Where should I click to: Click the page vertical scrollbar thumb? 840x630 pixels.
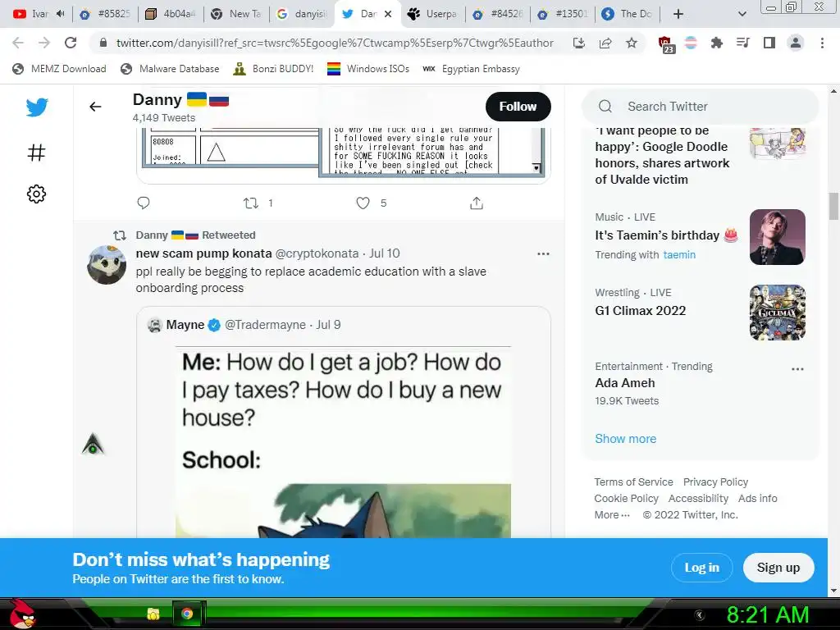833,206
